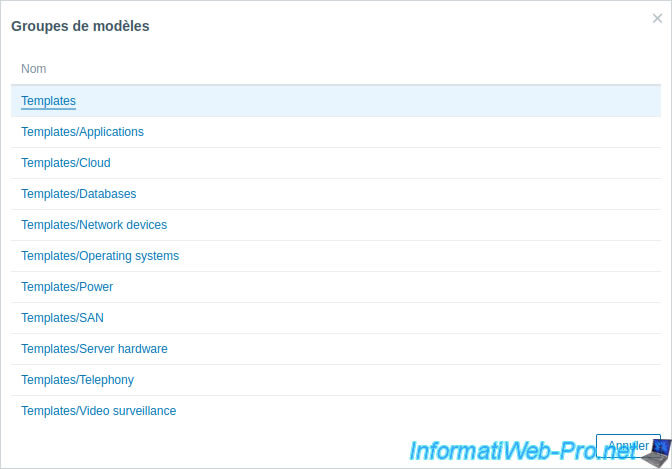This screenshot has width=672, height=469.
Task: Select Templates/Video surveillance
Action: click(99, 411)
